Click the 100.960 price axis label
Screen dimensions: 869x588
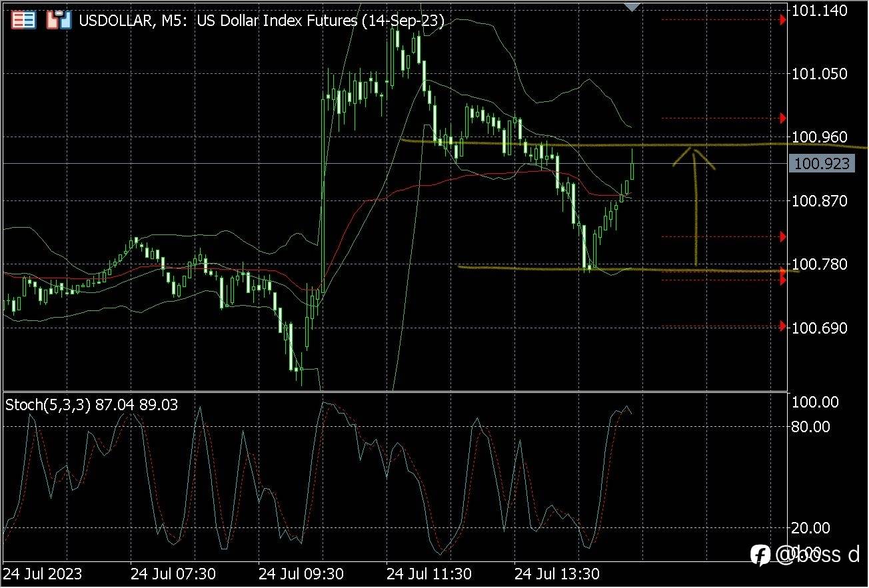(820, 137)
